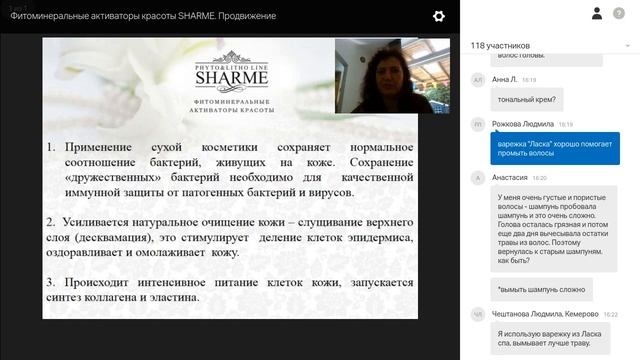
Task: Click the presenter webcam video thumbnail
Action: pos(393,76)
